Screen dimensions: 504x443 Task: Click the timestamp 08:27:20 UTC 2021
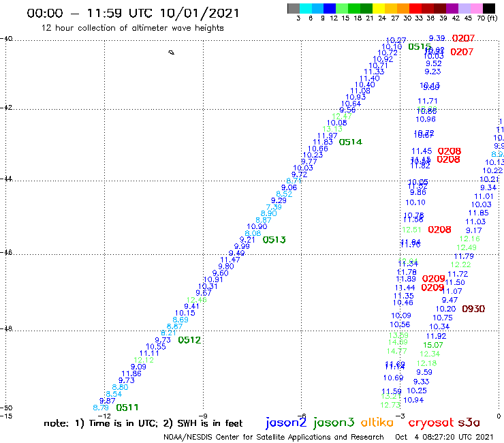point(458,438)
